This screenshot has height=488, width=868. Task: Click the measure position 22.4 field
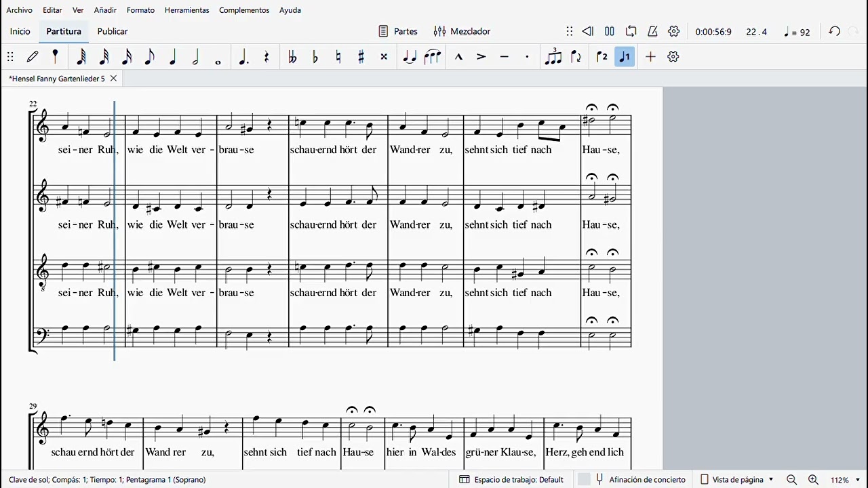(x=757, y=32)
